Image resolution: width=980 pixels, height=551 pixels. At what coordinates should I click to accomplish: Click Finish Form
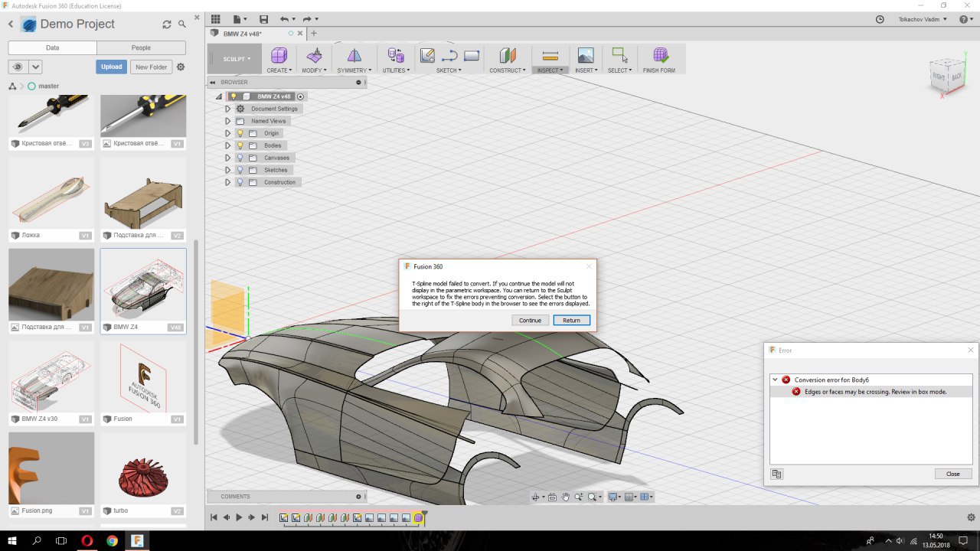point(659,60)
